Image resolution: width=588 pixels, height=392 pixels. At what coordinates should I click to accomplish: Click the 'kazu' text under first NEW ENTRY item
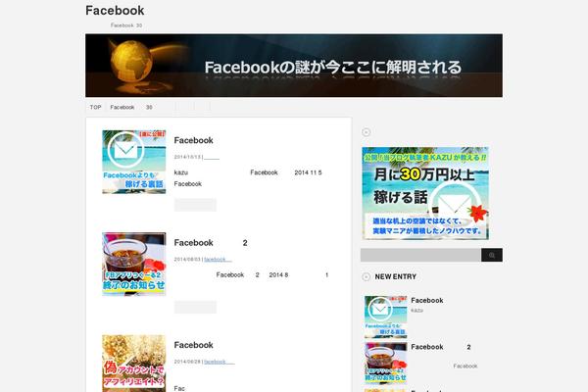click(416, 311)
